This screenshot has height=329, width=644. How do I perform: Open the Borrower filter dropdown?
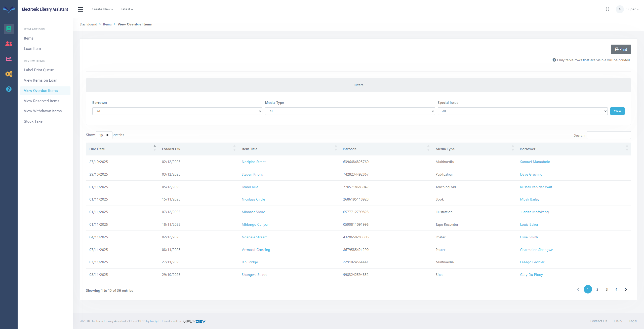(177, 111)
